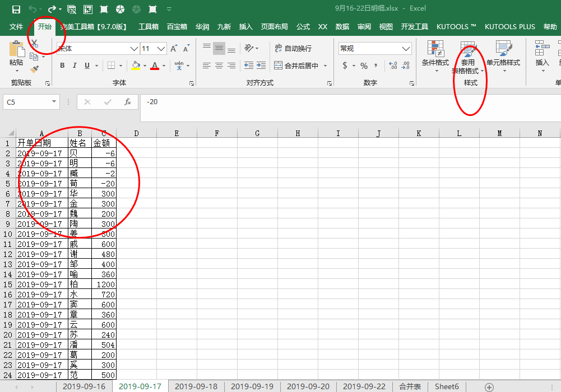Open fill color dropdown arrow

145,66
